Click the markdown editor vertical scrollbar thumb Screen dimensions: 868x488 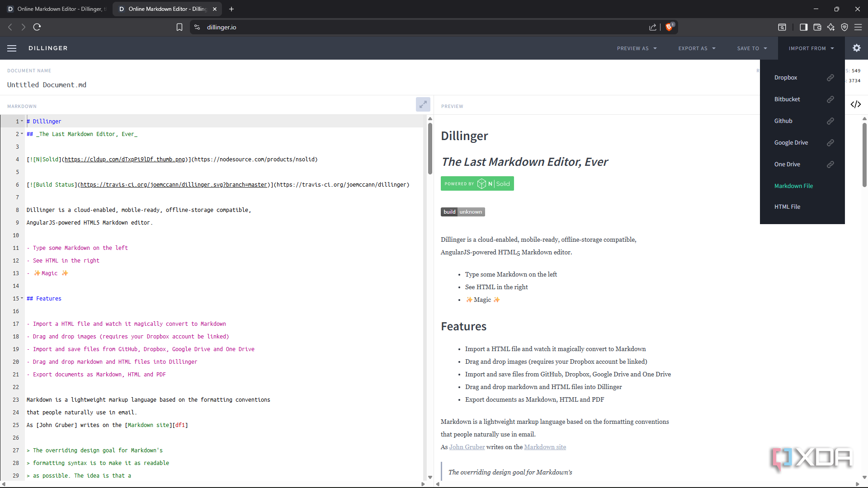[x=430, y=148]
